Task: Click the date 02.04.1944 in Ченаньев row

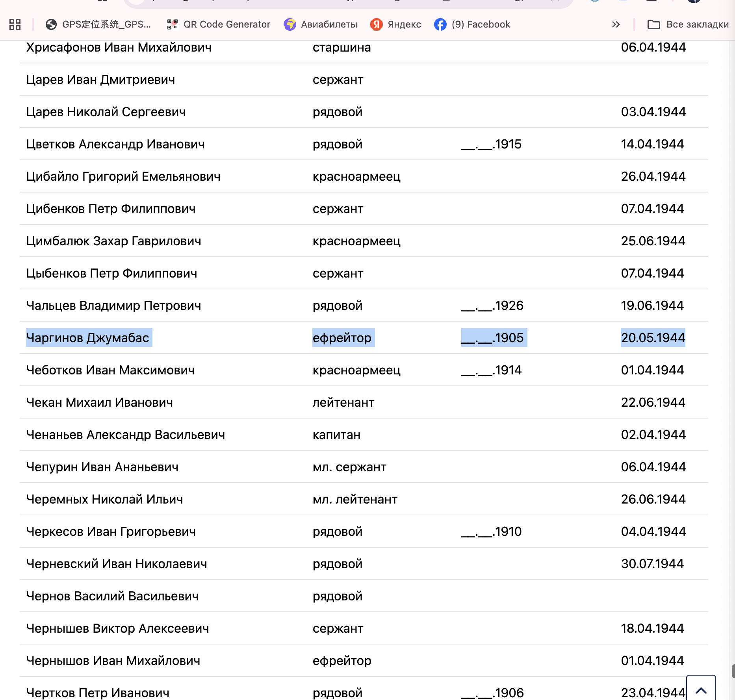Action: [653, 435]
